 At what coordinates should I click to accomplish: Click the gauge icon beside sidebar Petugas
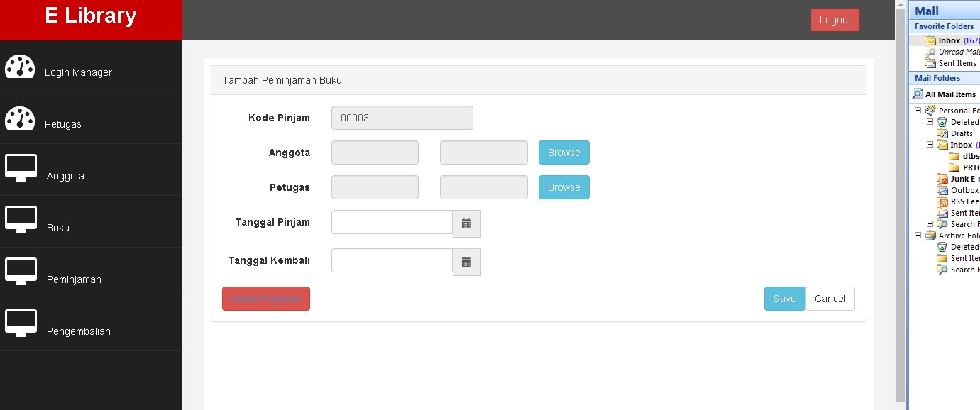point(20,118)
